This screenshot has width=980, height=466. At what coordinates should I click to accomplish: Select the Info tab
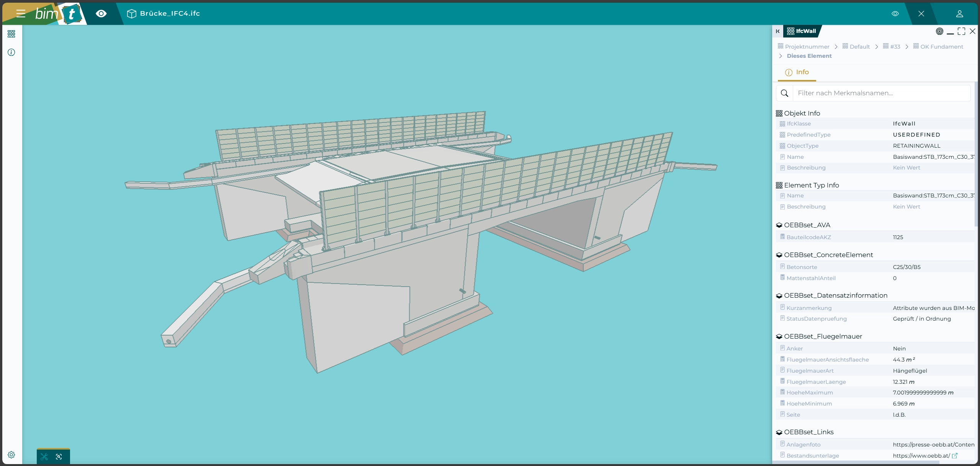797,72
